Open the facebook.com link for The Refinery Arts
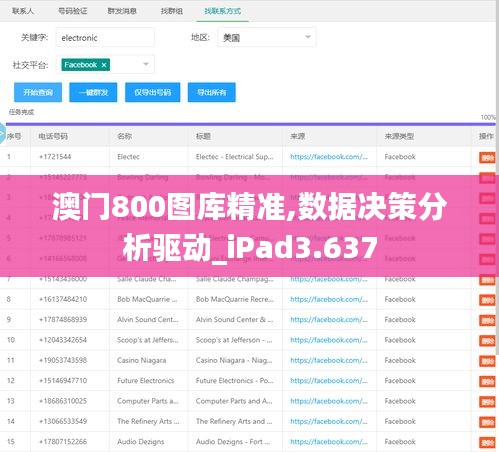The width and height of the screenshot is (499, 452). pyautogui.click(x=329, y=421)
